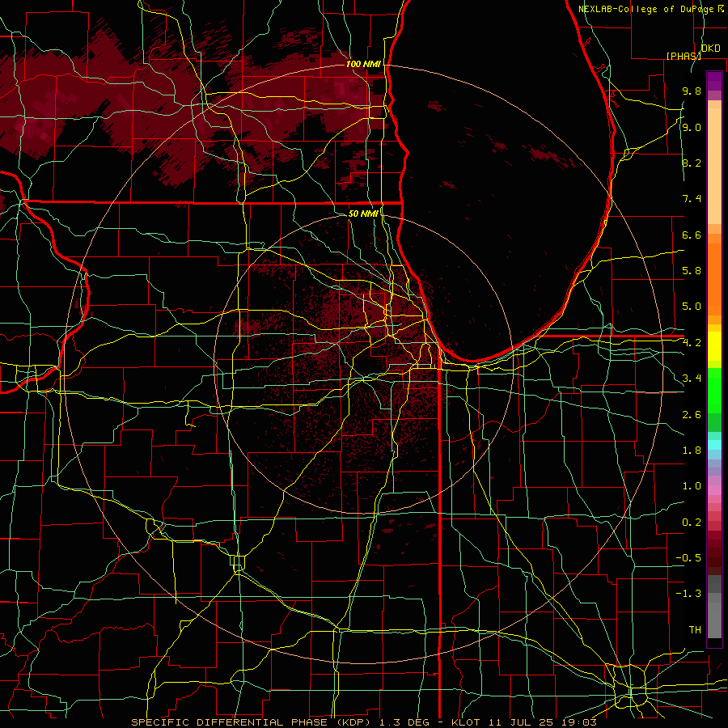
Task: Click the "SPECIFIC DIFFERENTIAL PHASE (KDP)" footer caption
Action: [x=252, y=722]
